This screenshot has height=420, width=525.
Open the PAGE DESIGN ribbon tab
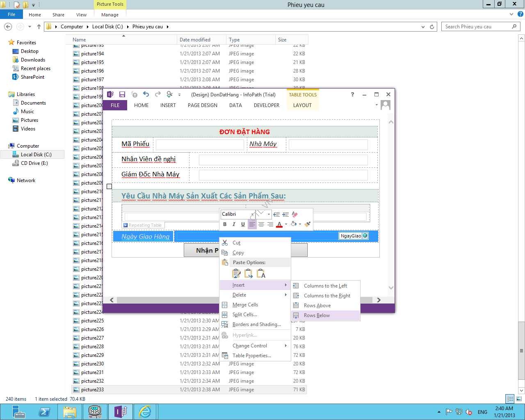[x=203, y=105]
